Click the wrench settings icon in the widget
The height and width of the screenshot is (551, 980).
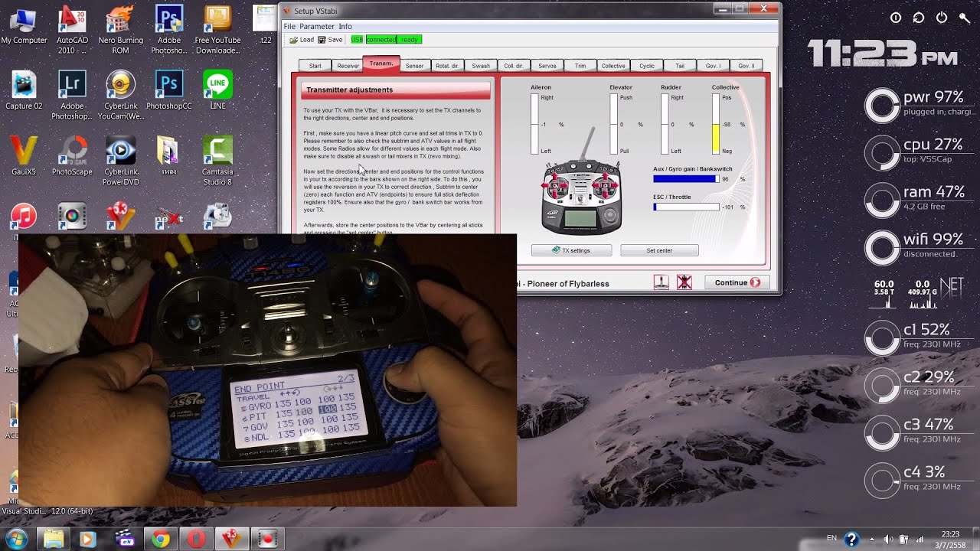[965, 18]
